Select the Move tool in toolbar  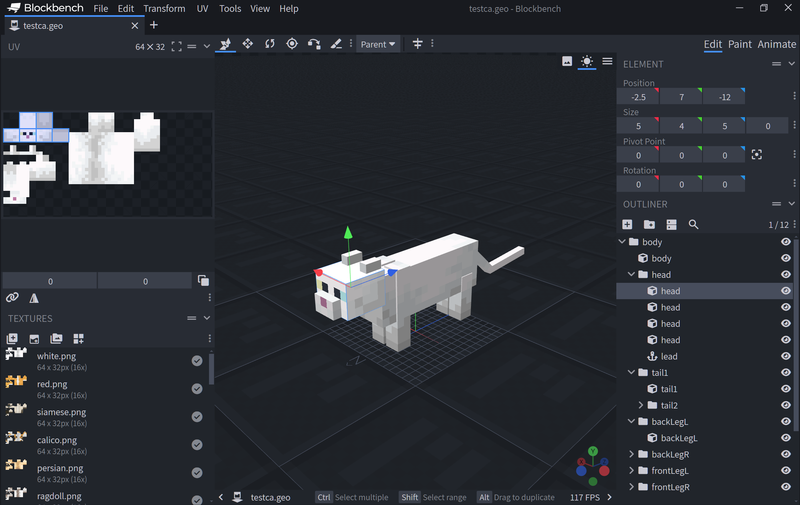pyautogui.click(x=225, y=44)
